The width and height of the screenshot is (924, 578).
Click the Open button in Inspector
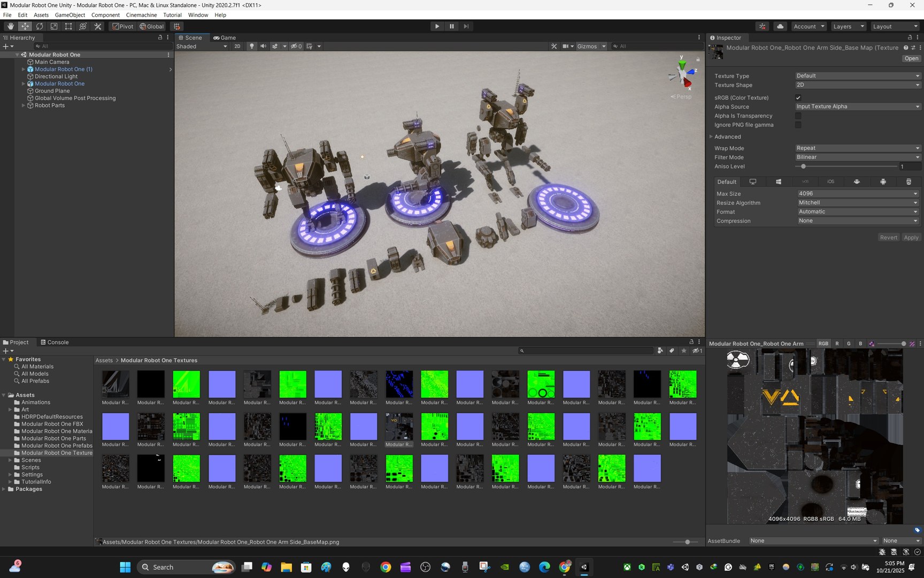click(x=911, y=59)
